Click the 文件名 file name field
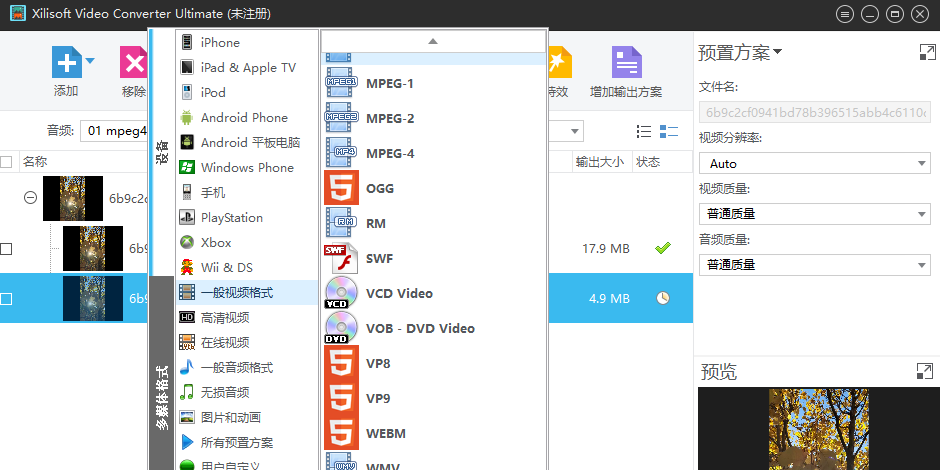This screenshot has width=940, height=470. [x=815, y=112]
